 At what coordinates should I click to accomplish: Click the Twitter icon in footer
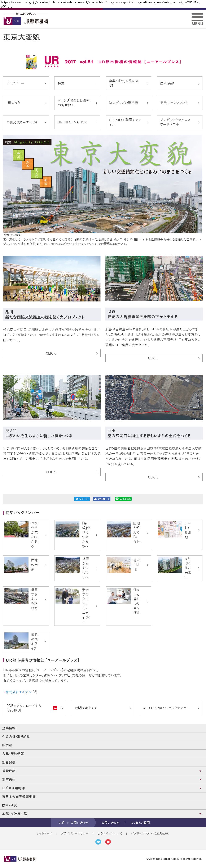coord(98,841)
